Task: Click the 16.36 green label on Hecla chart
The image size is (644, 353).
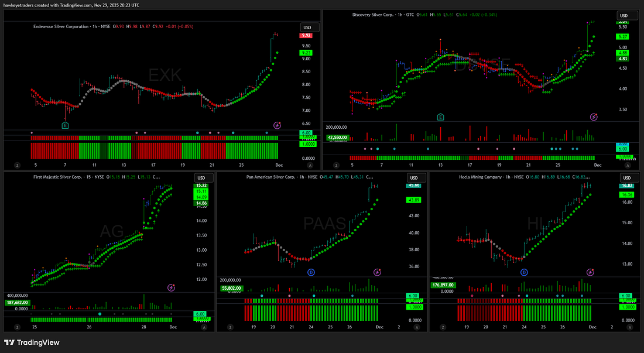Action: click(627, 194)
